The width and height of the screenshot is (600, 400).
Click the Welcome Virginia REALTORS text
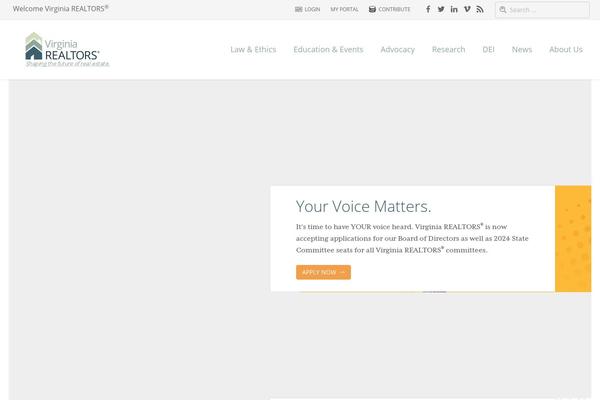(x=60, y=8)
